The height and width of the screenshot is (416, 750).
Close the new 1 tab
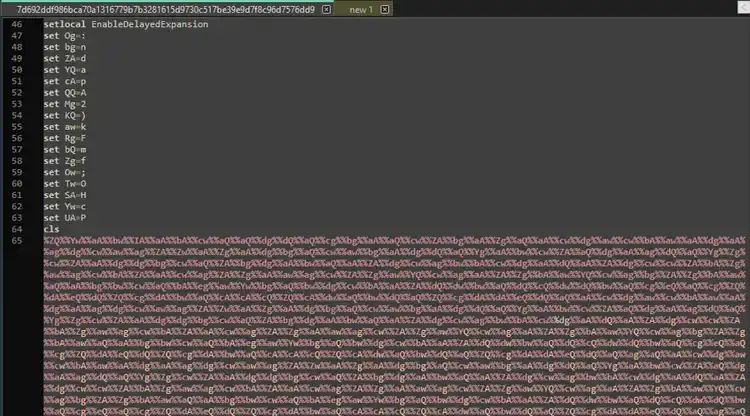tap(384, 9)
